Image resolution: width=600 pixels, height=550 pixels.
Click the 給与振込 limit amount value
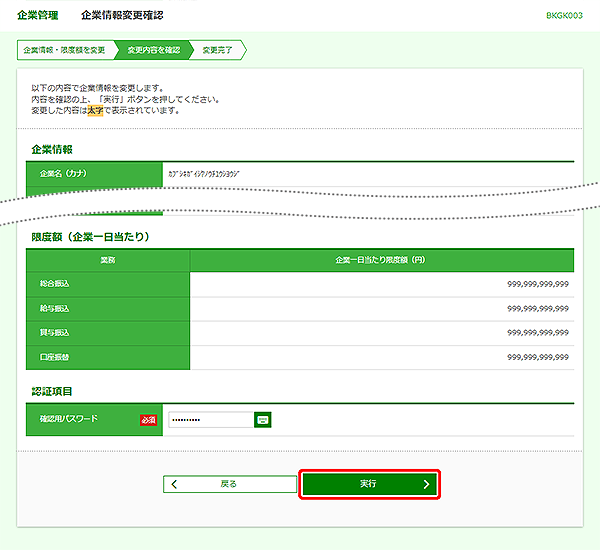(x=538, y=308)
